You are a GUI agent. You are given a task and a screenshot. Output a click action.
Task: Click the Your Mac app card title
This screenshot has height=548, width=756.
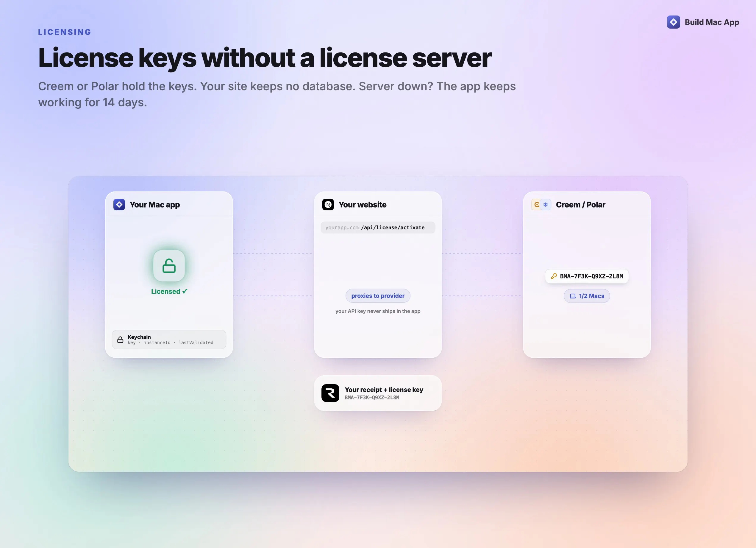click(155, 205)
